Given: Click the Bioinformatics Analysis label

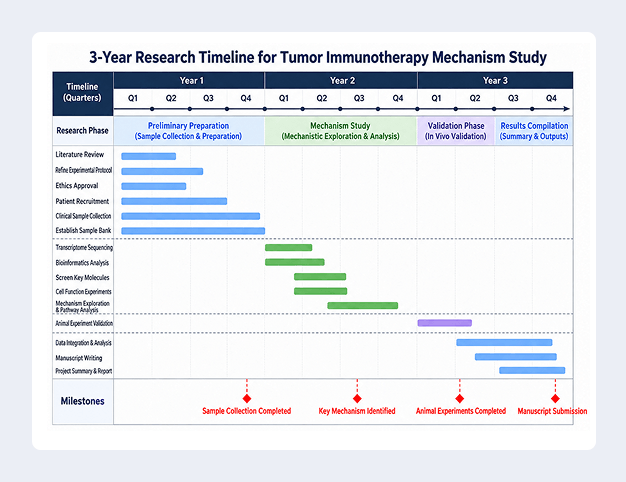Looking at the screenshot, I should tap(82, 263).
